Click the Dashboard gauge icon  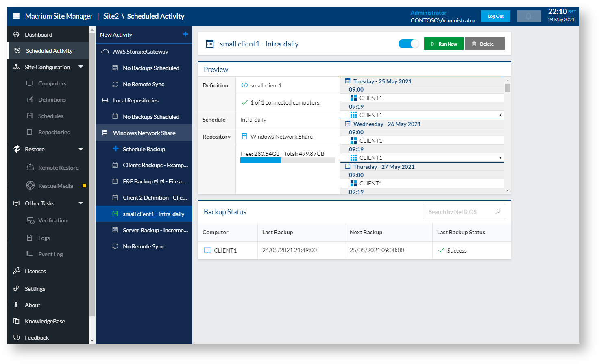click(16, 35)
